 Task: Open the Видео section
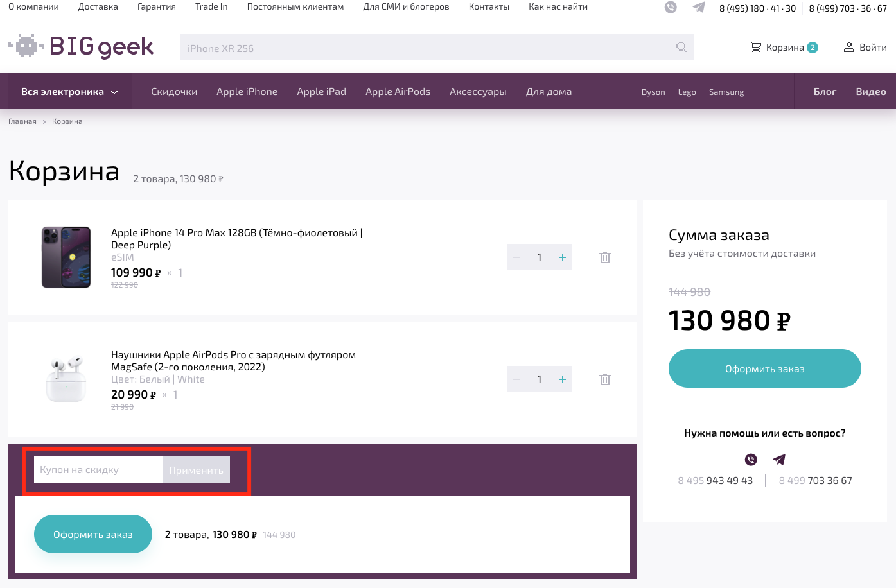(871, 92)
